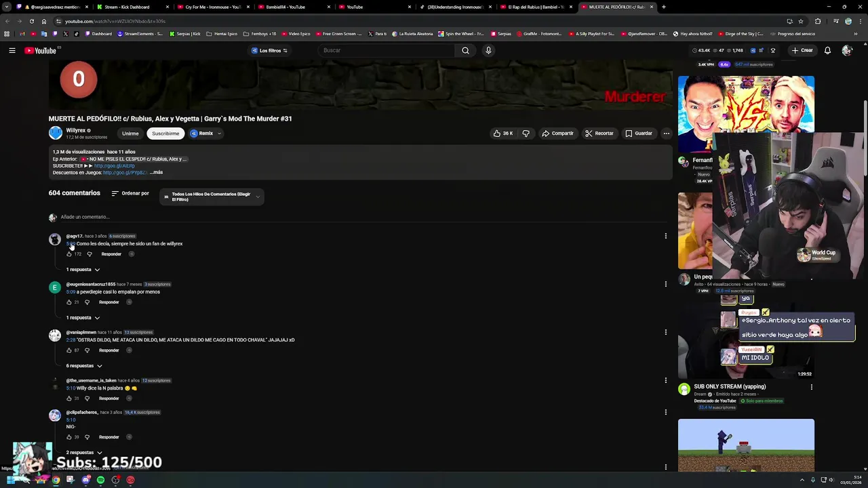Like @the_username_is_taken's comment
The width and height of the screenshot is (868, 488).
tap(69, 399)
